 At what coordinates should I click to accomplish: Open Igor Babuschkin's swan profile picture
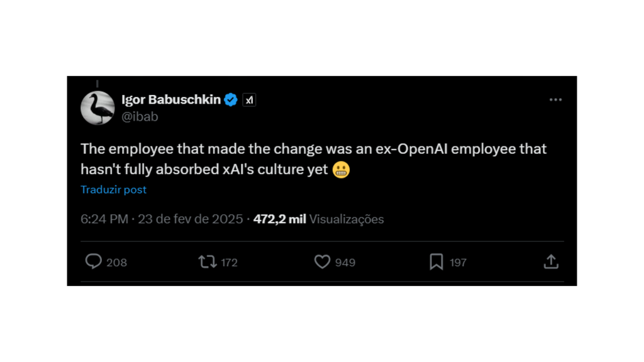pyautogui.click(x=97, y=108)
